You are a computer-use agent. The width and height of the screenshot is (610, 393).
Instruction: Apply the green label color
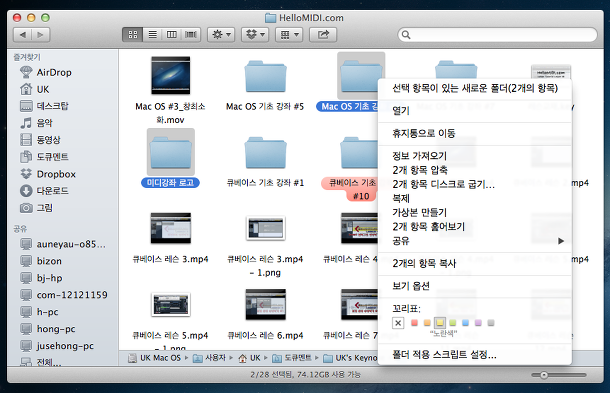click(x=452, y=323)
